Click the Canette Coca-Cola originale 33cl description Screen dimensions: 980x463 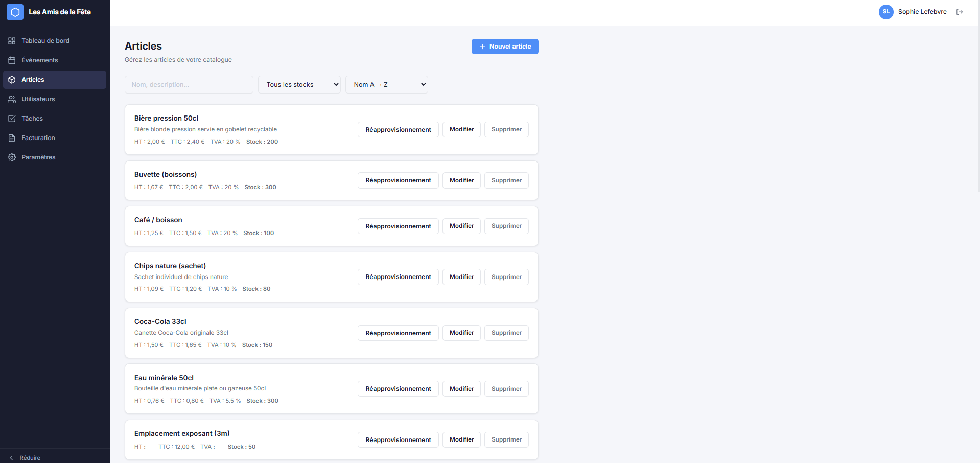(x=181, y=333)
